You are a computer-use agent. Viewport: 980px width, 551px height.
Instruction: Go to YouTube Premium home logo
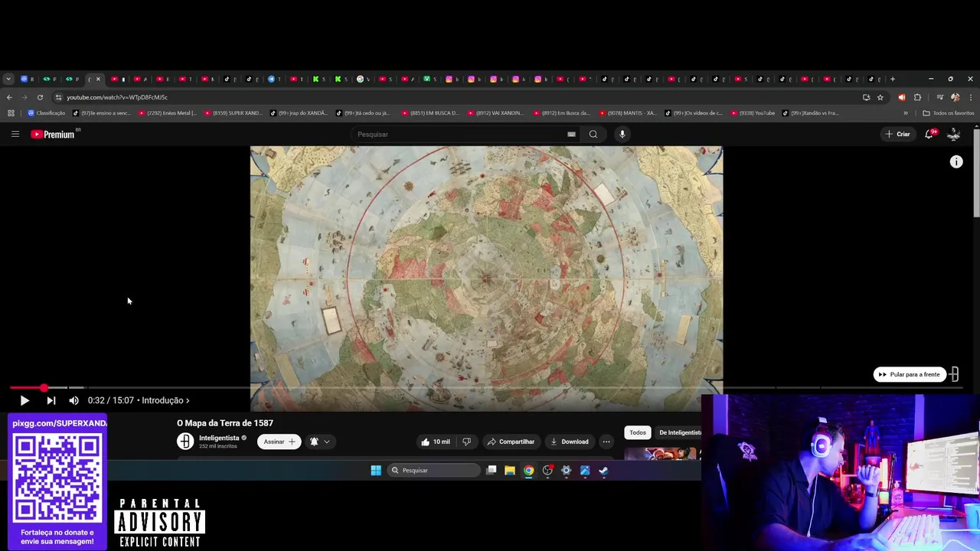pos(53,134)
